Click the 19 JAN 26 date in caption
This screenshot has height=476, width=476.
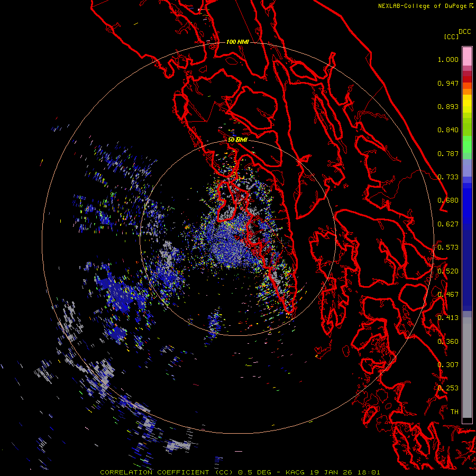tap(331, 472)
